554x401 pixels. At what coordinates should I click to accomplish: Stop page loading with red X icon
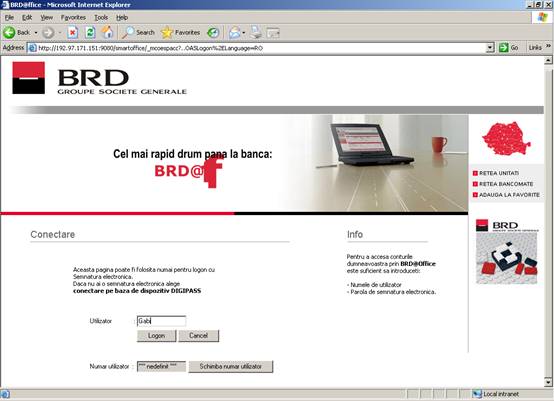click(x=72, y=33)
